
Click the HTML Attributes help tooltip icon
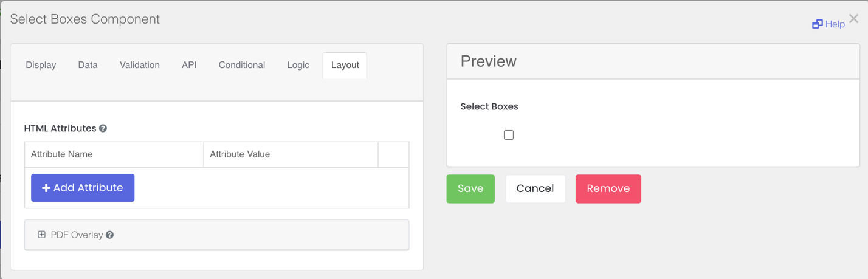point(103,128)
